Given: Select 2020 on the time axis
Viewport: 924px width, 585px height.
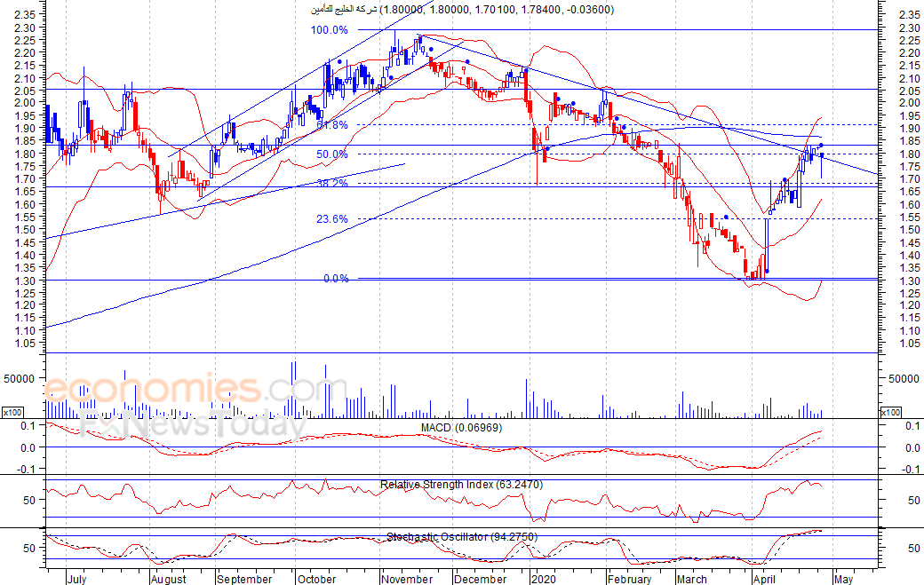Looking at the screenshot, I should tap(542, 579).
